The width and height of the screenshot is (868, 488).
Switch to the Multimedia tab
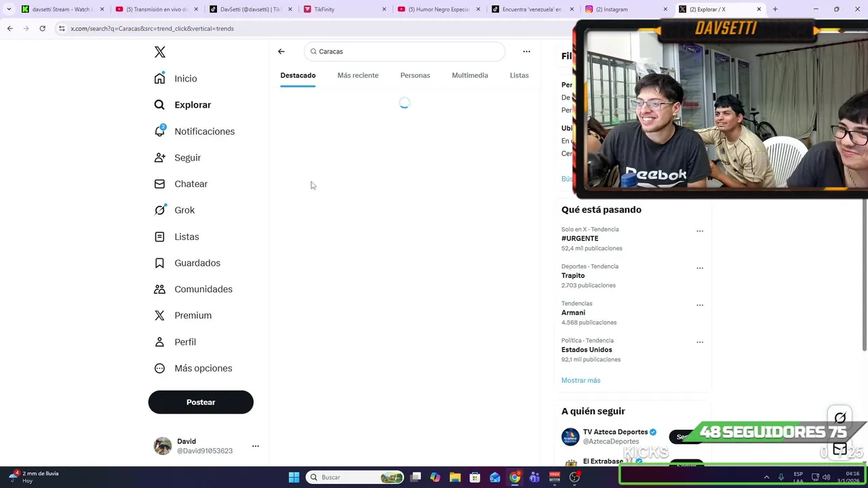(470, 75)
